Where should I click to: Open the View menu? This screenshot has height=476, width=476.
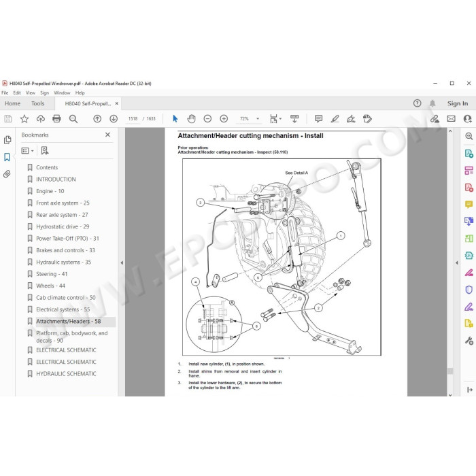click(31, 93)
